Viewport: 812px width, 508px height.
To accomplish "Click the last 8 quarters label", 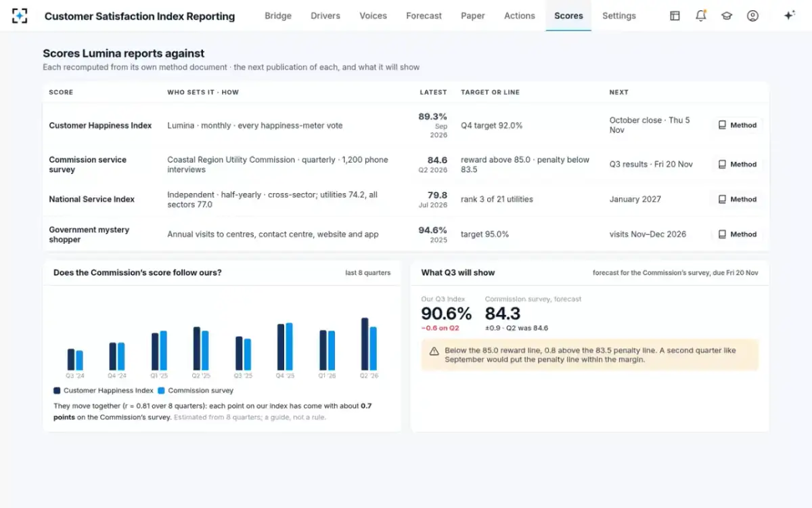I will click(367, 273).
